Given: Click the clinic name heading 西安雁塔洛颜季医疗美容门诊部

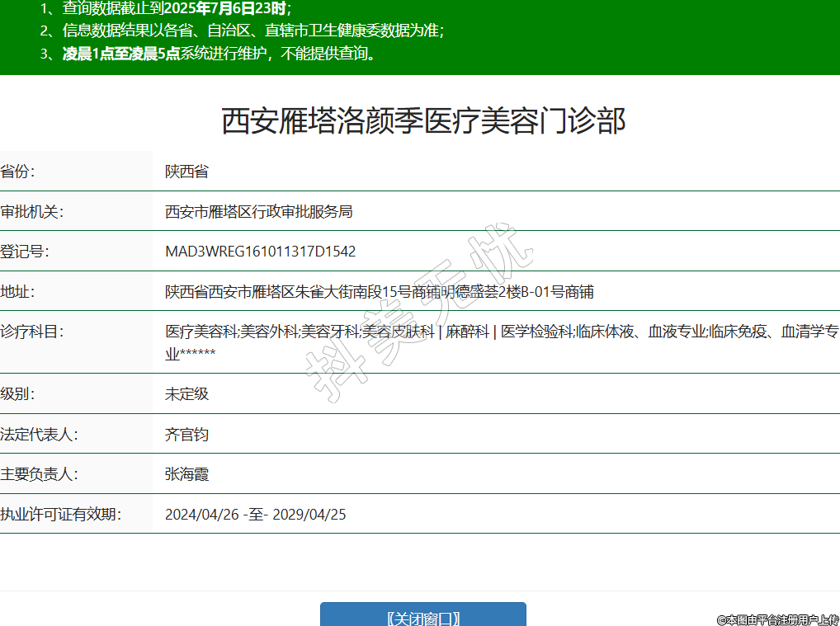Looking at the screenshot, I should pyautogui.click(x=423, y=121).
